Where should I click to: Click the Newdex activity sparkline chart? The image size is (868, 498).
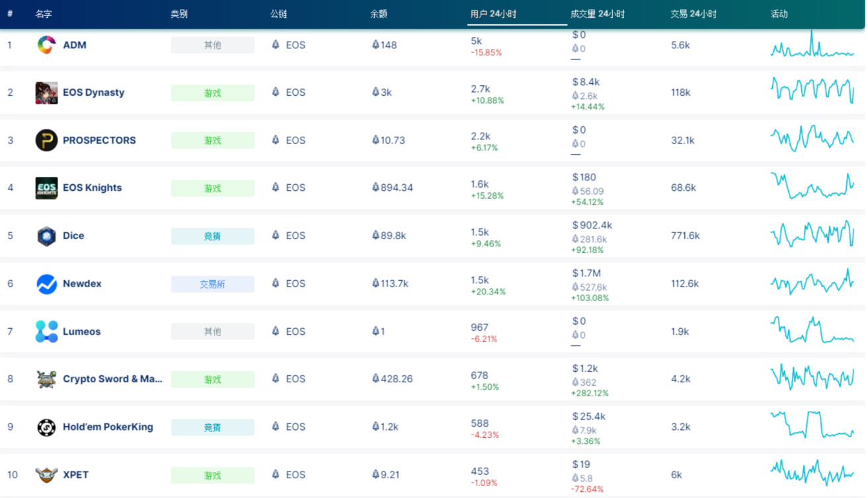coord(812,282)
